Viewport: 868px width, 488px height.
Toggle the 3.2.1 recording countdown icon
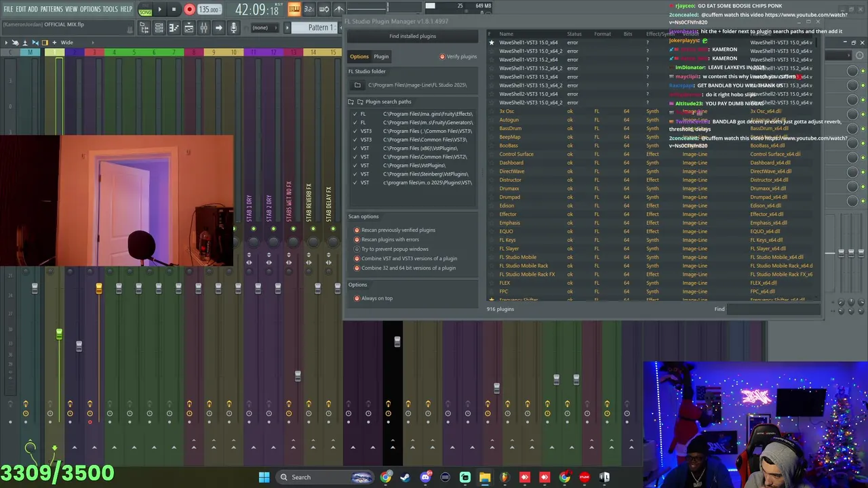coord(309,9)
